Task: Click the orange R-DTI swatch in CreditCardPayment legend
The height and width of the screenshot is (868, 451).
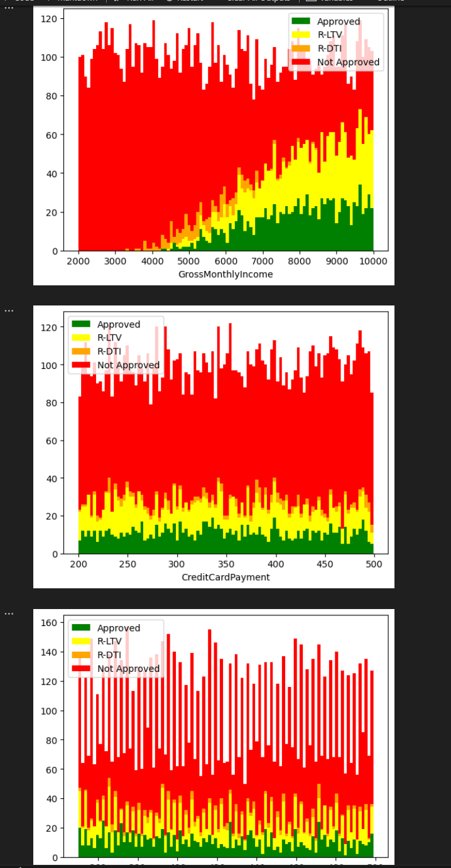Action: pos(82,351)
